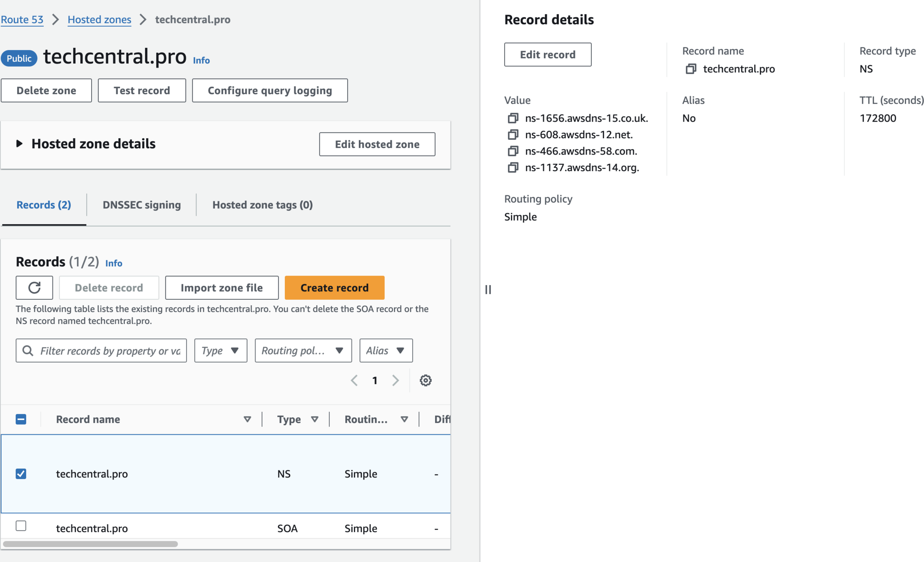
Task: Copy ns-1137.awsdns-14.org. value
Action: (x=513, y=167)
